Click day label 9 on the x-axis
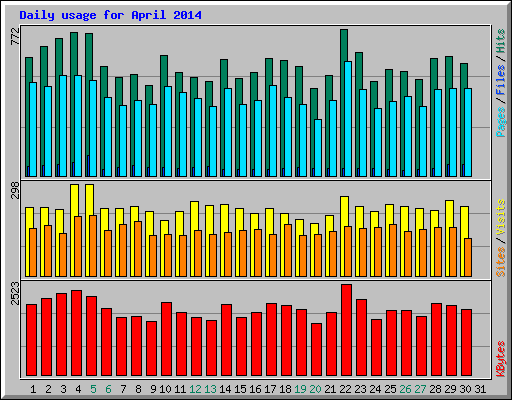This screenshot has height=400, width=512. tap(153, 389)
